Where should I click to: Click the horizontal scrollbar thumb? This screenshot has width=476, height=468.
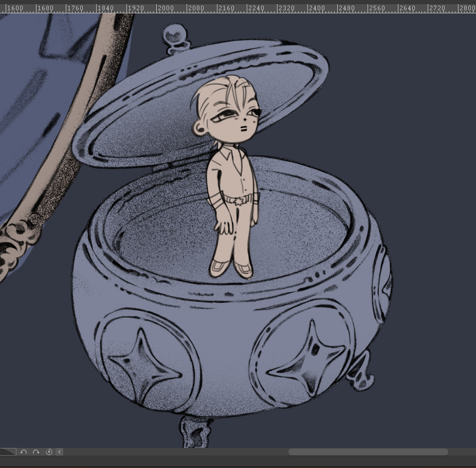coord(368,452)
